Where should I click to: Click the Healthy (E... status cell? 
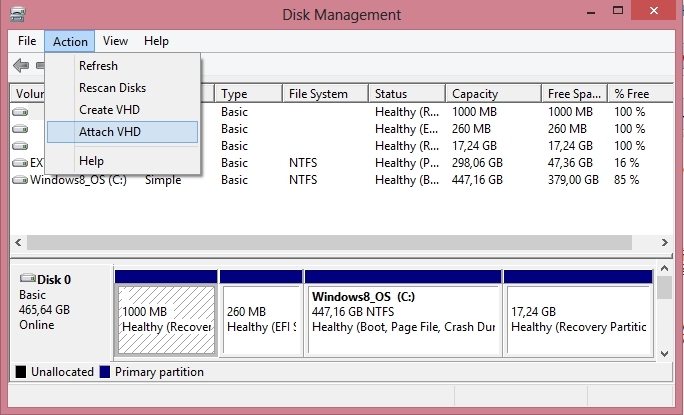coord(407,129)
